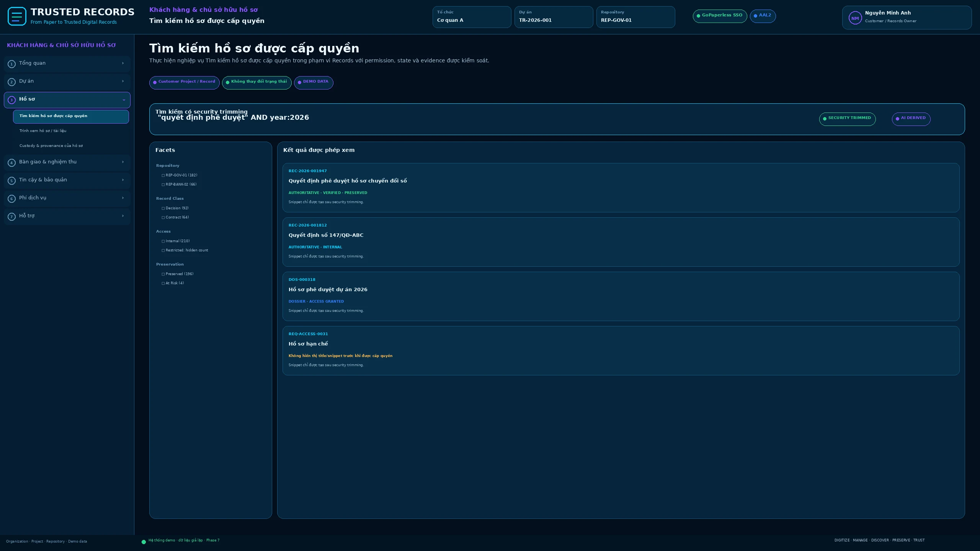Check the Restricted: hidden count filter
This screenshot has height=551, width=980.
click(163, 251)
